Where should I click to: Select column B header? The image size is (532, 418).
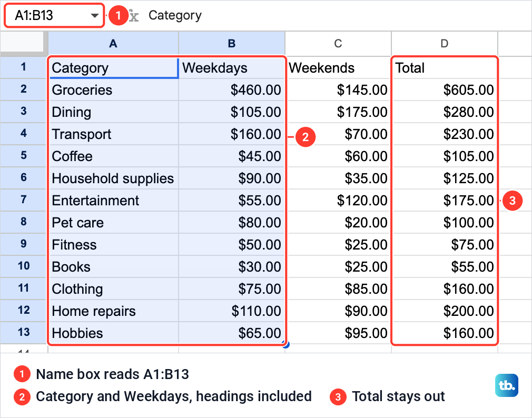click(x=232, y=43)
